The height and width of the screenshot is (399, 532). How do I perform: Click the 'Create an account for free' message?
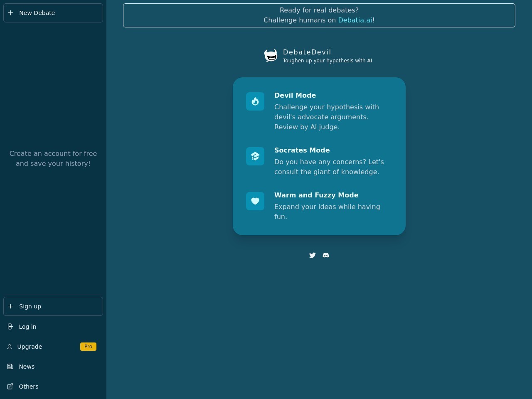tap(53, 158)
